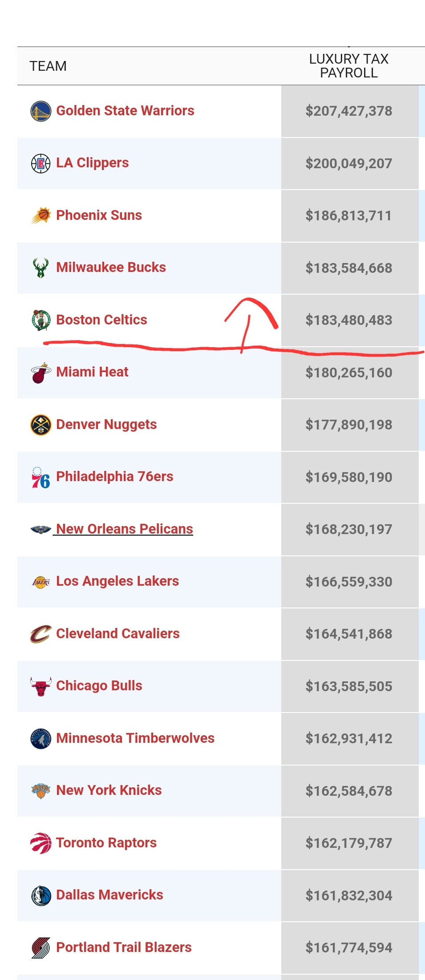Click the Boston Celtics logo
The width and height of the screenshot is (425, 980).
pos(41,320)
